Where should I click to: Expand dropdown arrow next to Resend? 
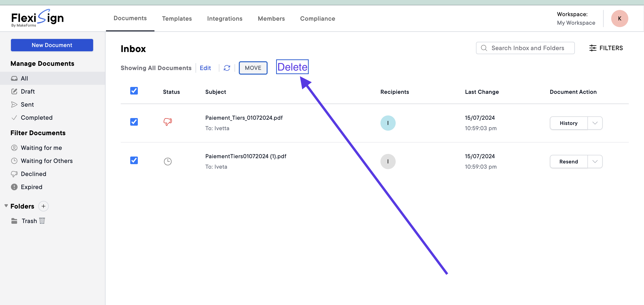[x=595, y=161]
